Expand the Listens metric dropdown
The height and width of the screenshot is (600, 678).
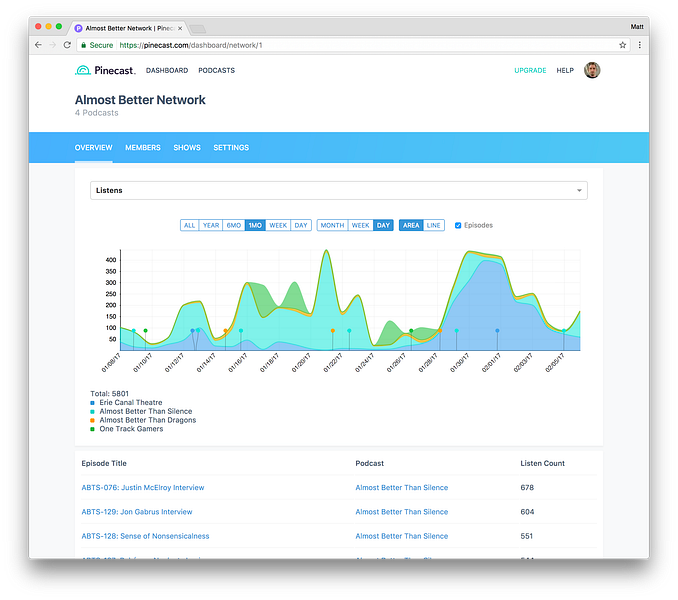[x=339, y=191]
